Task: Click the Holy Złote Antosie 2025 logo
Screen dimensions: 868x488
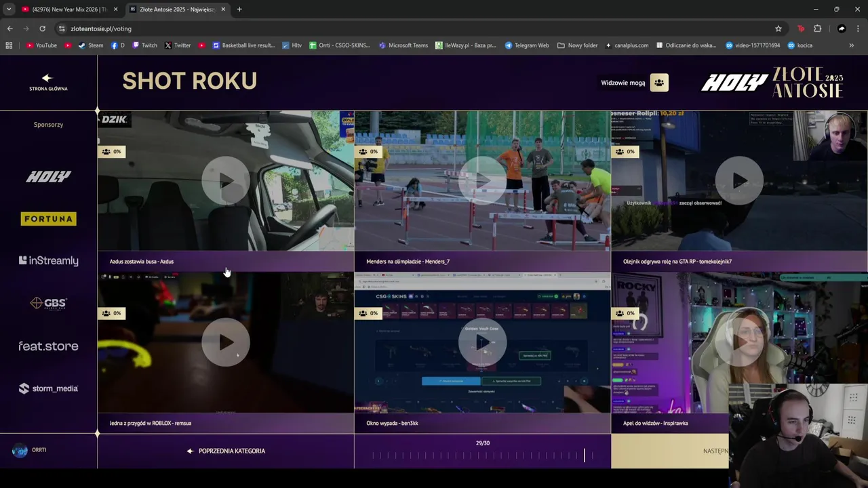Action: [x=772, y=83]
